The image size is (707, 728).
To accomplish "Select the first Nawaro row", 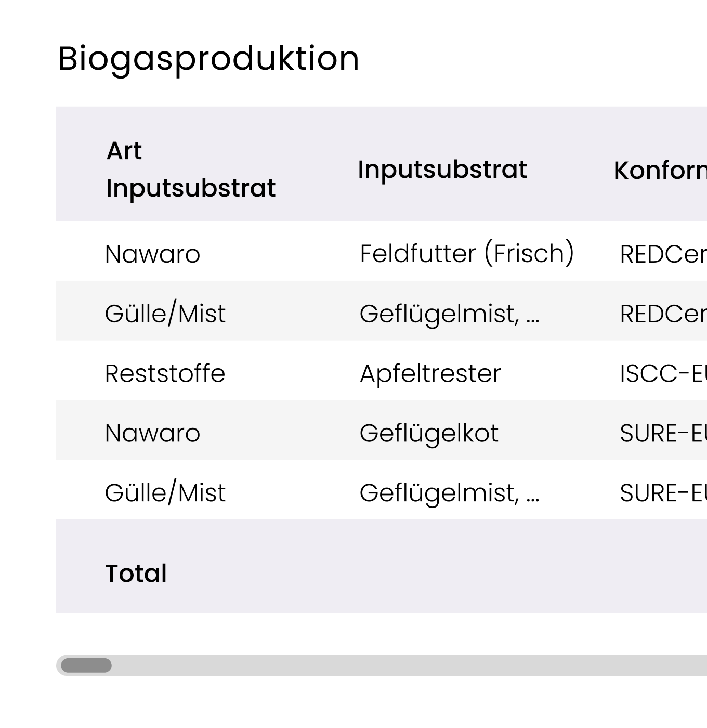I will pyautogui.click(x=152, y=254).
